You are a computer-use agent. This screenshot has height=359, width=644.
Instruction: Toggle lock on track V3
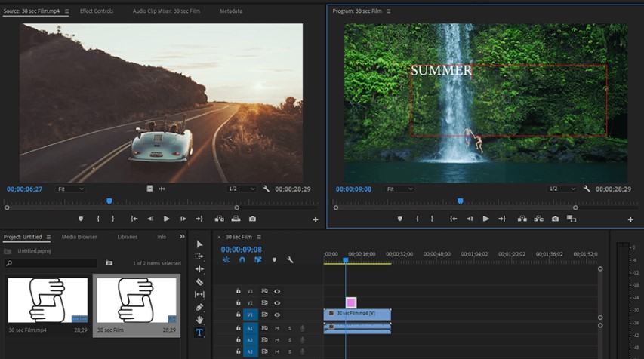click(x=239, y=290)
